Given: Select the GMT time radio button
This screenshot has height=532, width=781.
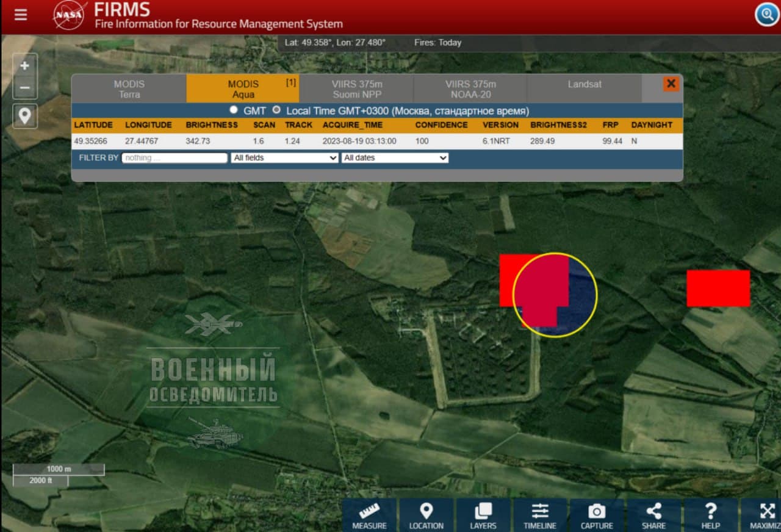Looking at the screenshot, I should [x=234, y=110].
